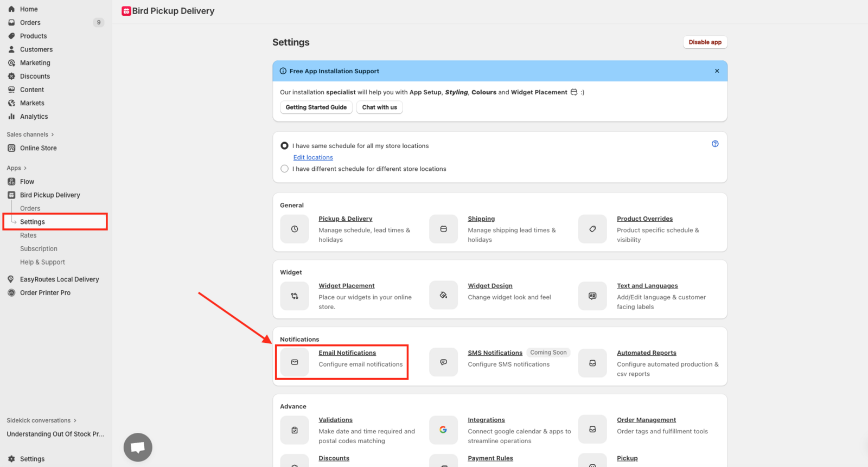Click the Pickup & Delivery clock icon
This screenshot has height=467, width=868.
(295, 229)
